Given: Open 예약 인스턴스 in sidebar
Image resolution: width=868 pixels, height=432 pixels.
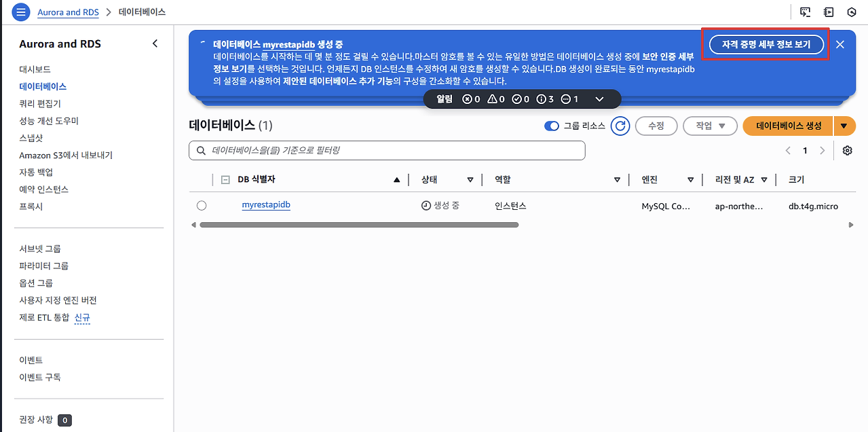Looking at the screenshot, I should [x=43, y=189].
